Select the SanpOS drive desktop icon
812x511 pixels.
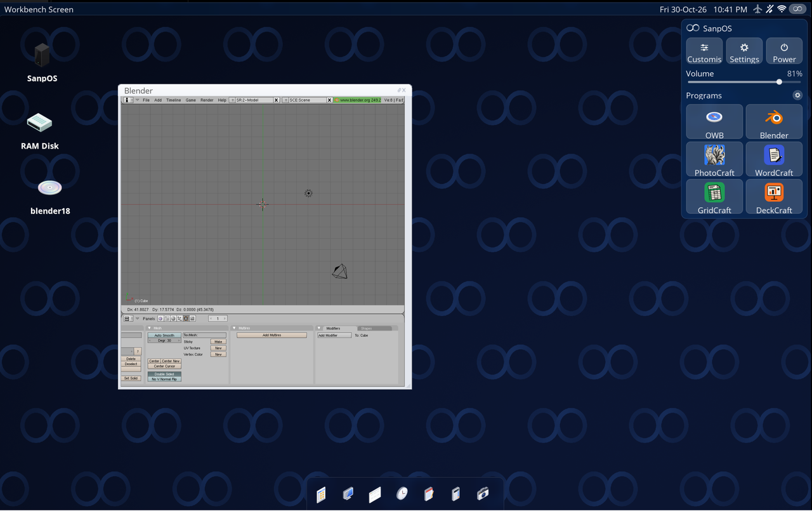pyautogui.click(x=42, y=62)
